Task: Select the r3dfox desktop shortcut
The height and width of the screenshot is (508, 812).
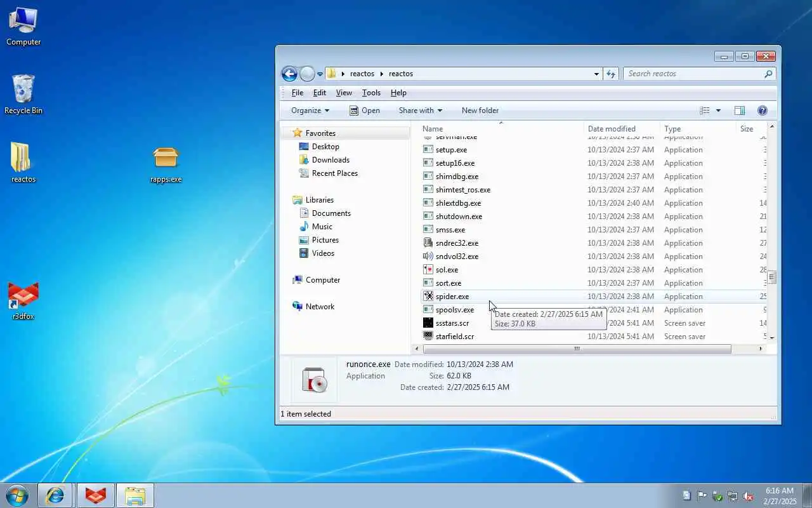Action: click(23, 300)
